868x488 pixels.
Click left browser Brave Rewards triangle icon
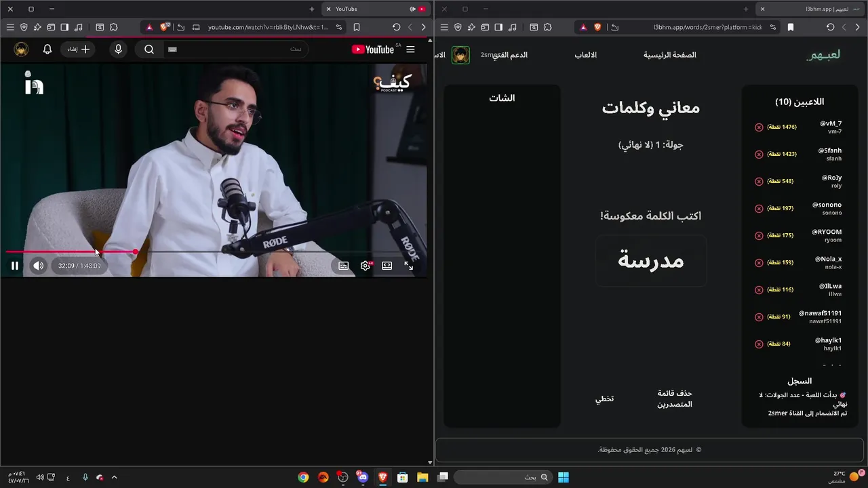(150, 27)
